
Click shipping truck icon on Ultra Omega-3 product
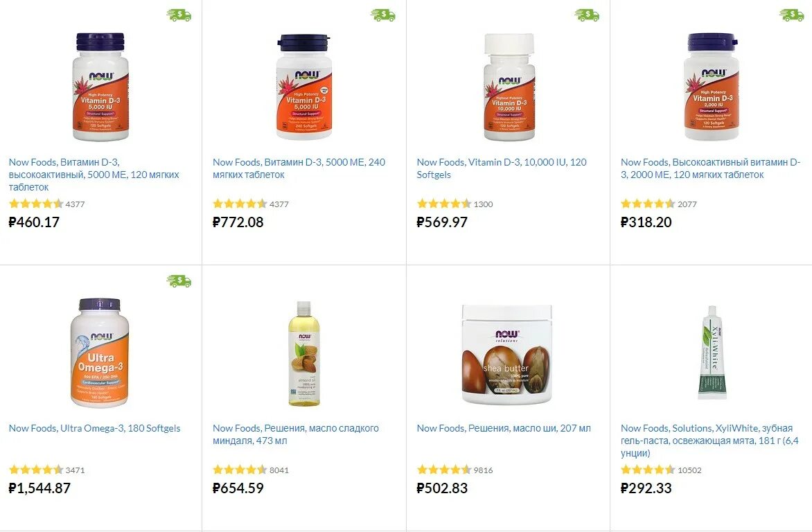click(179, 281)
